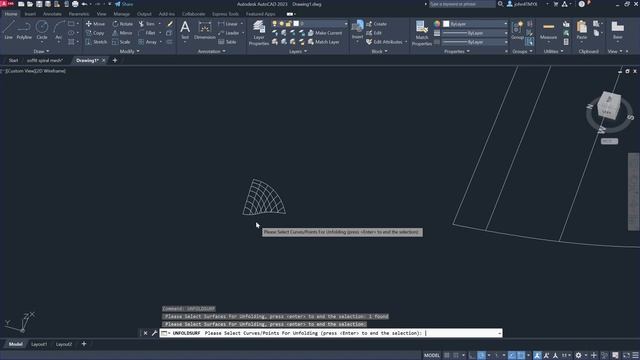The height and width of the screenshot is (360, 640).
Task: Open Layer Properties manager
Action: coord(259,32)
